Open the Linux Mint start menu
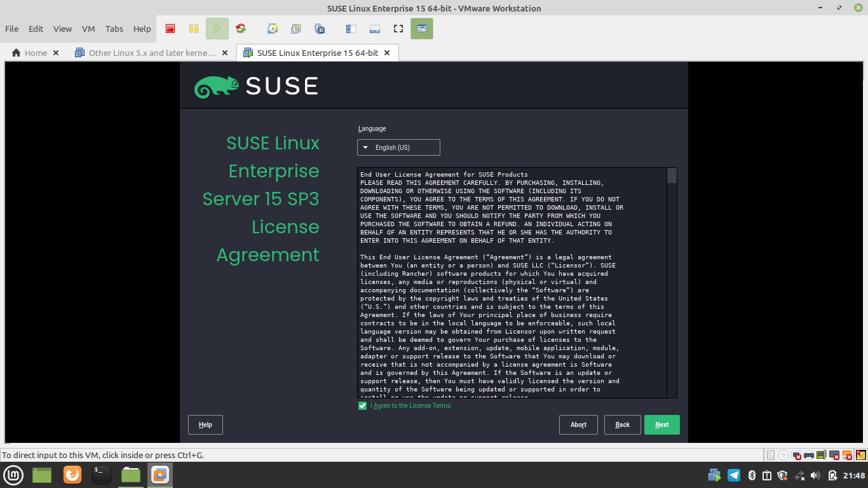 (14, 475)
